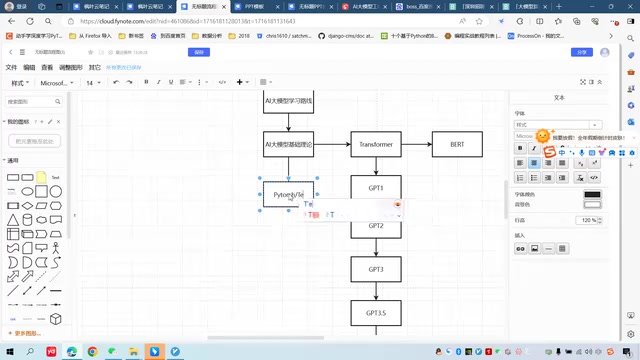This screenshot has width=640, height=360.
Task: Open the 调整图形 menu
Action: (x=71, y=67)
